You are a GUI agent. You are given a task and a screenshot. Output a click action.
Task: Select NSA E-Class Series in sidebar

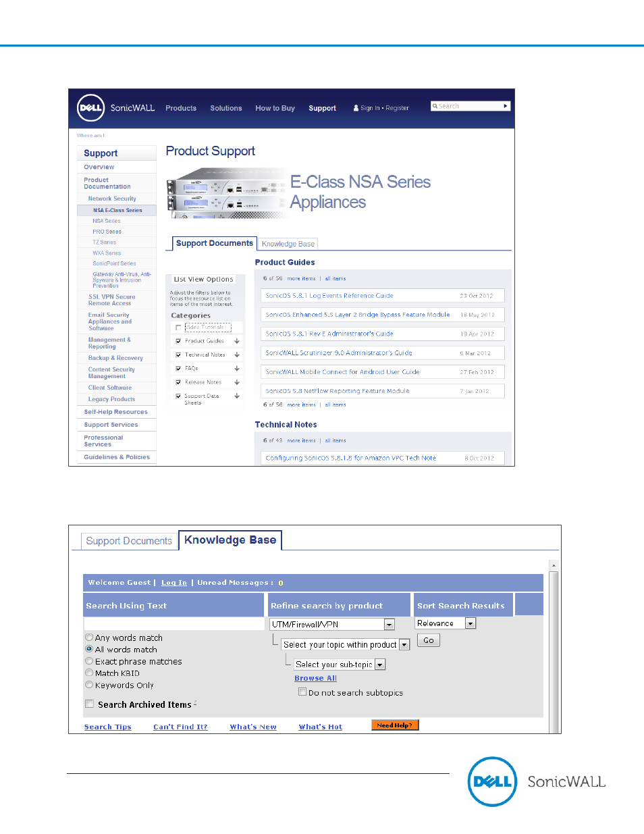pos(117,210)
